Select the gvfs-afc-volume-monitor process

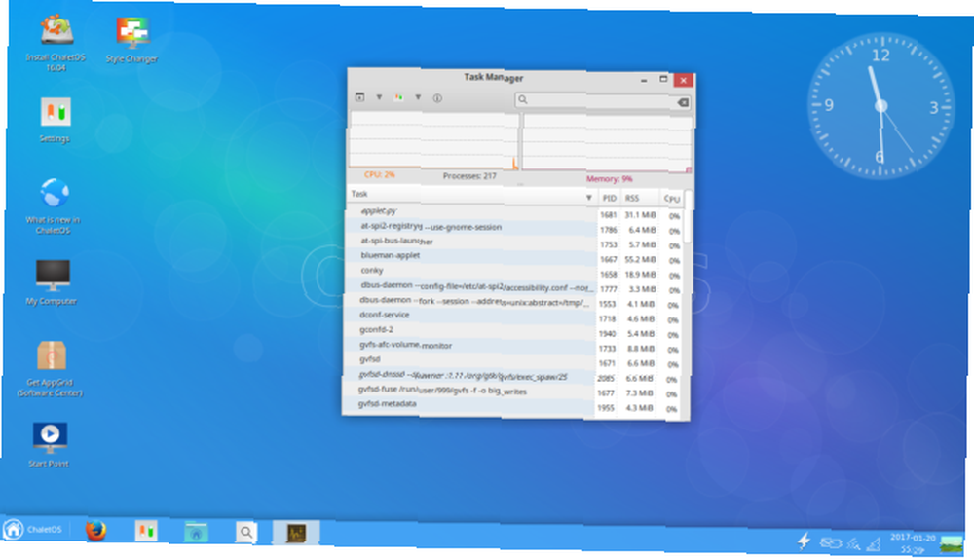(512, 347)
